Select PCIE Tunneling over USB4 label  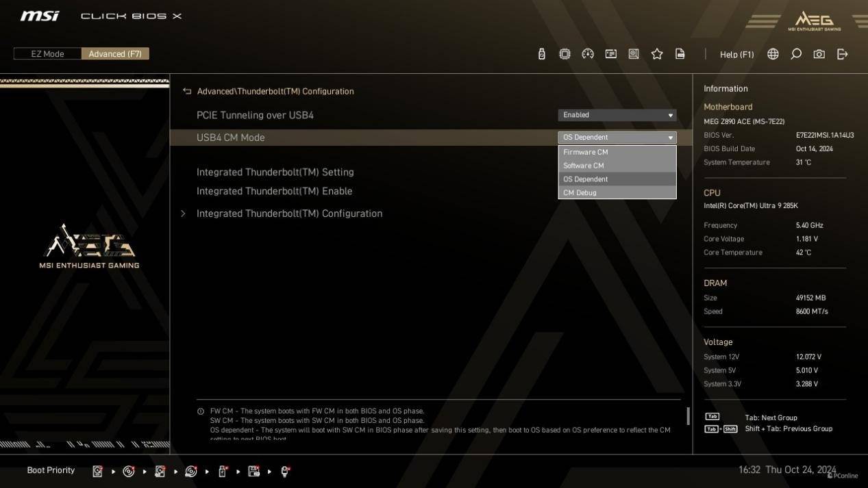255,115
